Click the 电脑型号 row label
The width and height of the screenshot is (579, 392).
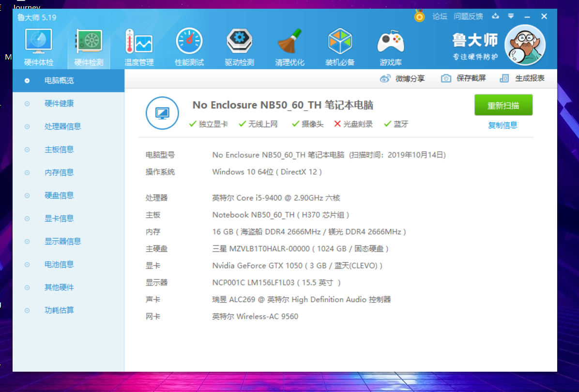pyautogui.click(x=160, y=155)
